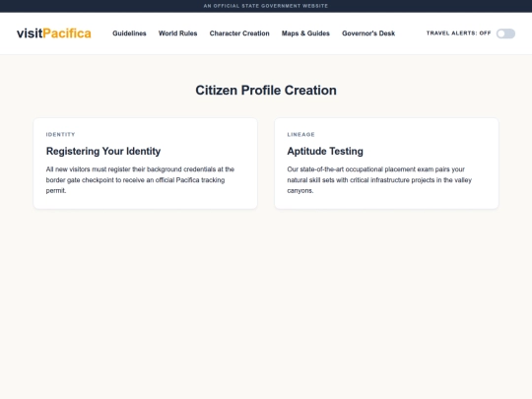Image resolution: width=532 pixels, height=399 pixels.
Task: Visit the Governor's Desk page
Action: 368,33
